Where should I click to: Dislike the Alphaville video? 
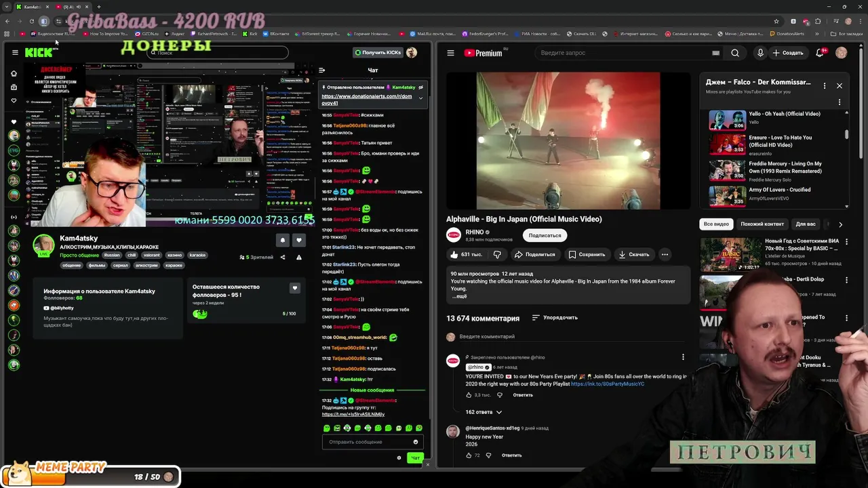click(497, 254)
